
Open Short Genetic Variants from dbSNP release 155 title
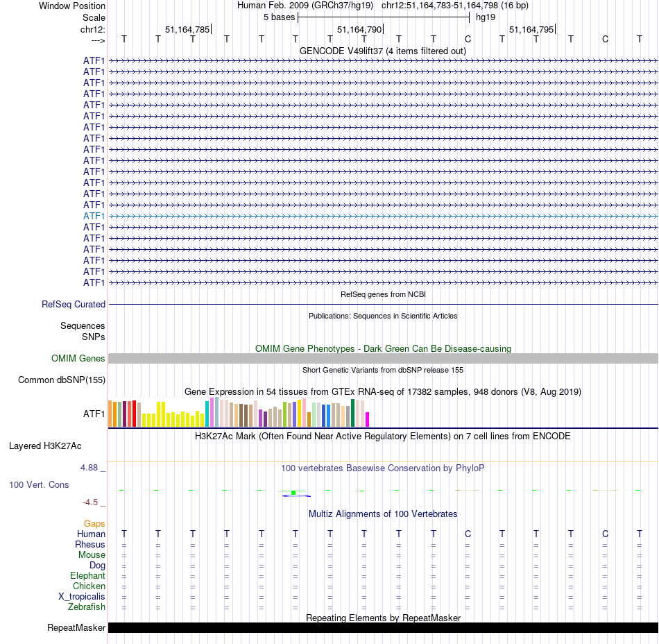click(383, 370)
